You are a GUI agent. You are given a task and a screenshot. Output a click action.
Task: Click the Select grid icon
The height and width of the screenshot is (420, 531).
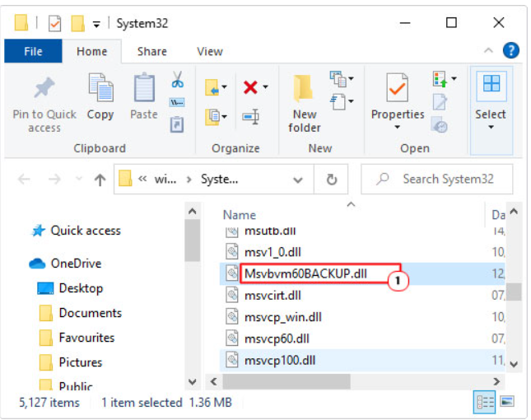(x=491, y=84)
